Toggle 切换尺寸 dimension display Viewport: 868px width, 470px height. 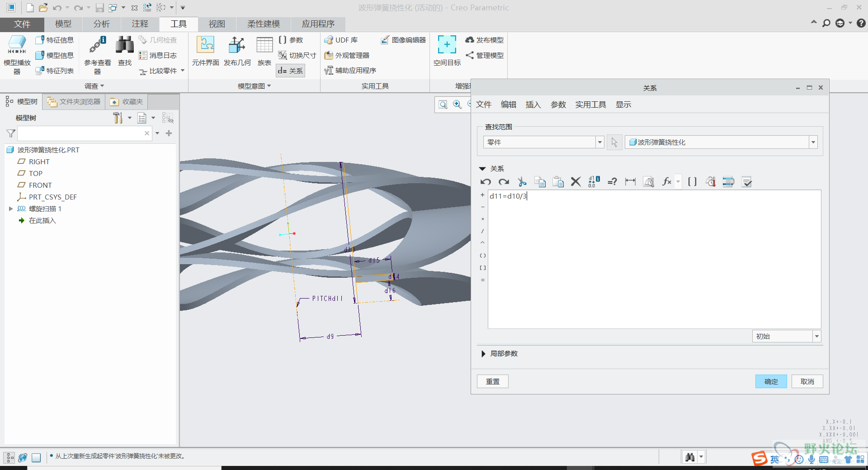click(297, 55)
